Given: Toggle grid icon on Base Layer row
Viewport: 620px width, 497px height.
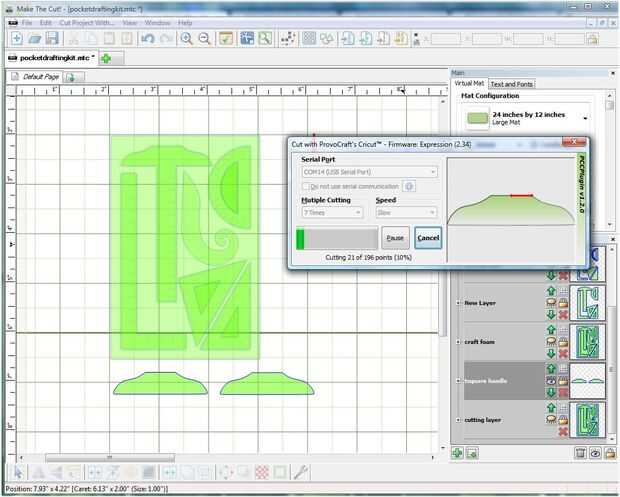Looking at the screenshot, I should coord(563,291).
